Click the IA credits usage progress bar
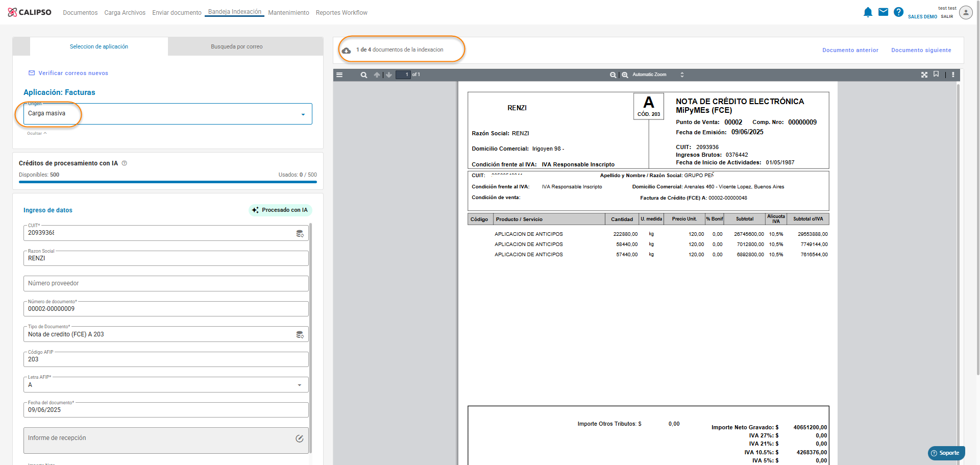Screen dimensions: 980x465 [x=168, y=182]
